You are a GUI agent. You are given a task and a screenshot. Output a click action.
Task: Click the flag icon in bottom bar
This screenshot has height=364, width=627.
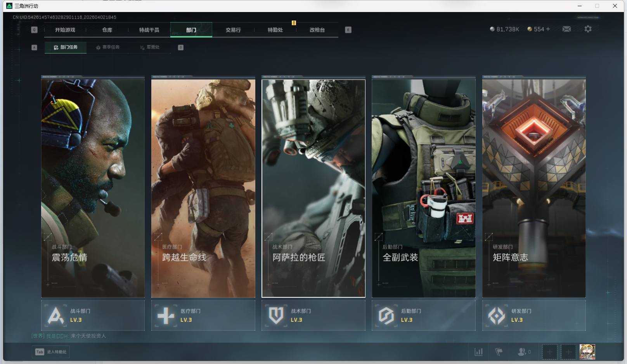point(499,352)
